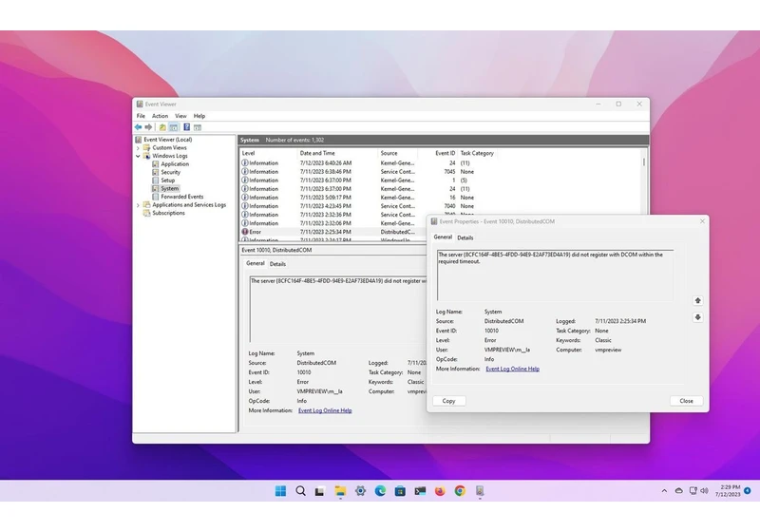Click the Setup log icon in tree
The image size is (760, 532).
(x=155, y=180)
